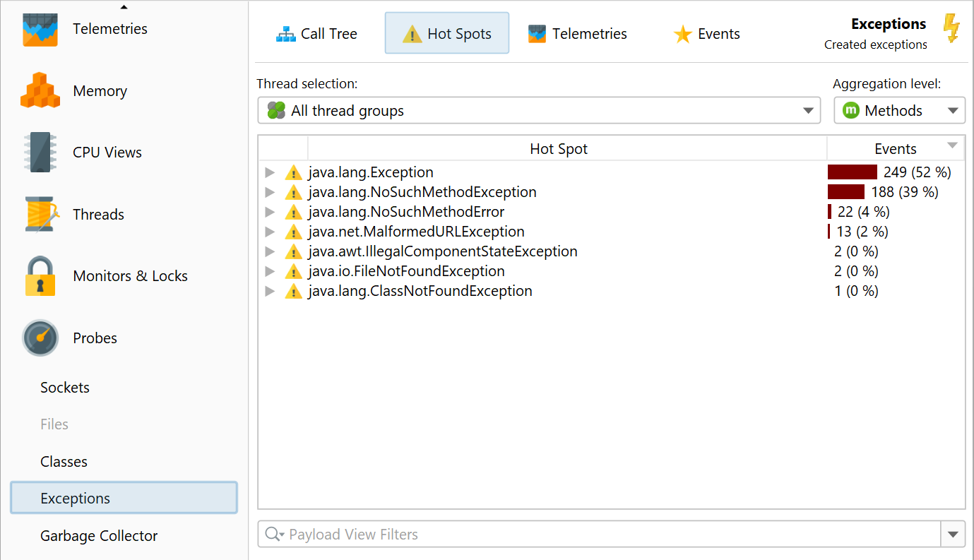Expand the java.lang.Exception hot spot
Image resolution: width=974 pixels, height=560 pixels.
coord(269,172)
